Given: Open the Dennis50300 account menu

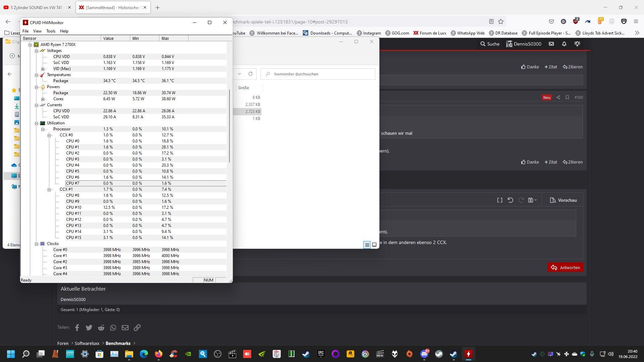Looking at the screenshot, I should (x=524, y=44).
